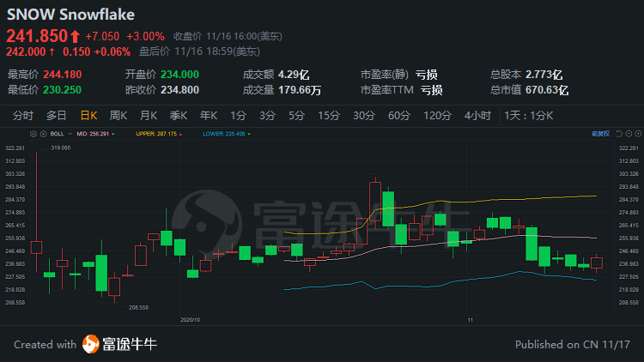Expand the BOLL indicator dropdown arrow
The image size is (644, 362).
click(70, 134)
